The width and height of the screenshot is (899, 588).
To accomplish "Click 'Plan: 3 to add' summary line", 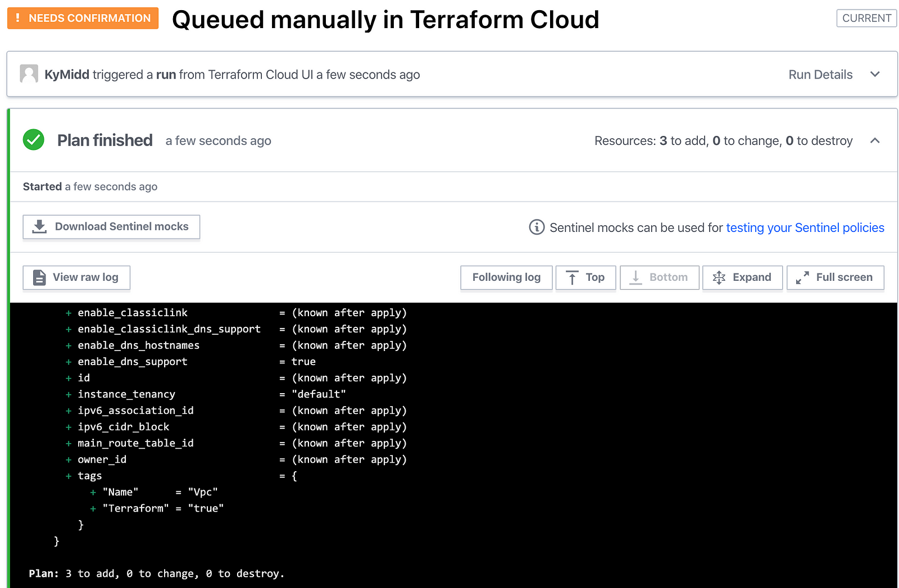I will 157,573.
